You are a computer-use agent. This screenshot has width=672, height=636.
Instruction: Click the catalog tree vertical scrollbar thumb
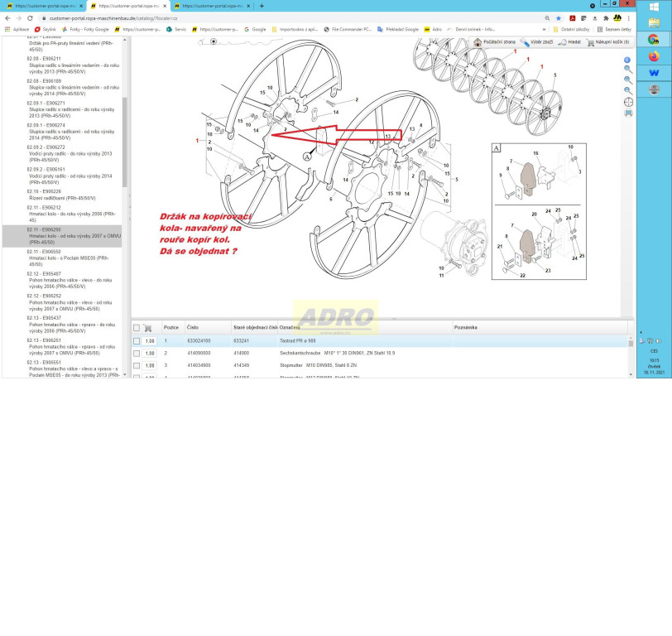125,142
